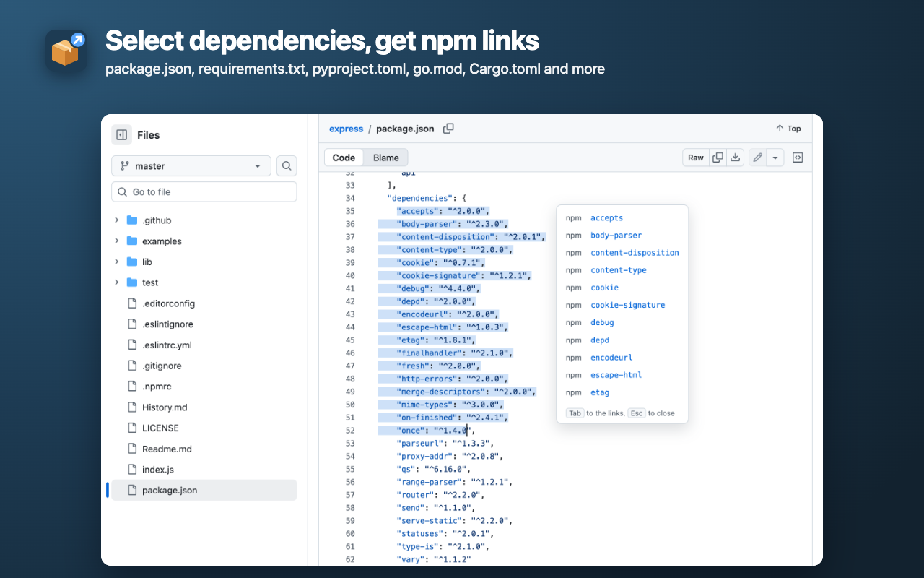The image size is (924, 578).
Task: Click the file search magnifier icon
Action: (287, 166)
